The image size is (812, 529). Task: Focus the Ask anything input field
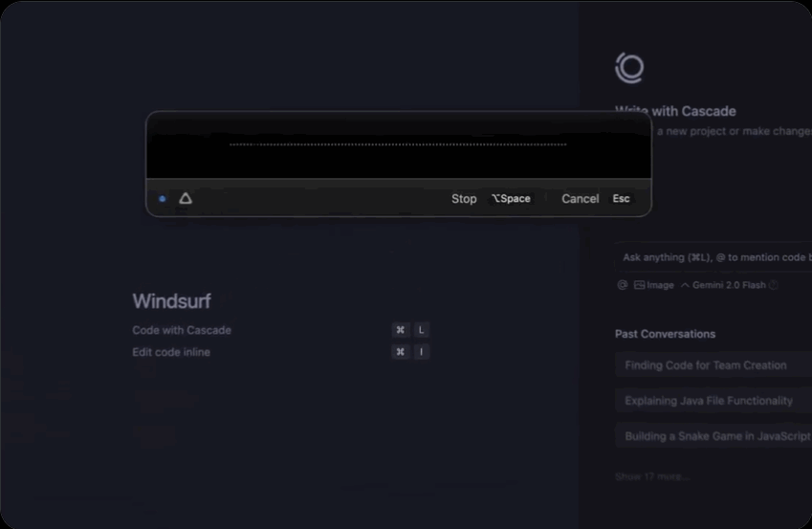[713, 257]
